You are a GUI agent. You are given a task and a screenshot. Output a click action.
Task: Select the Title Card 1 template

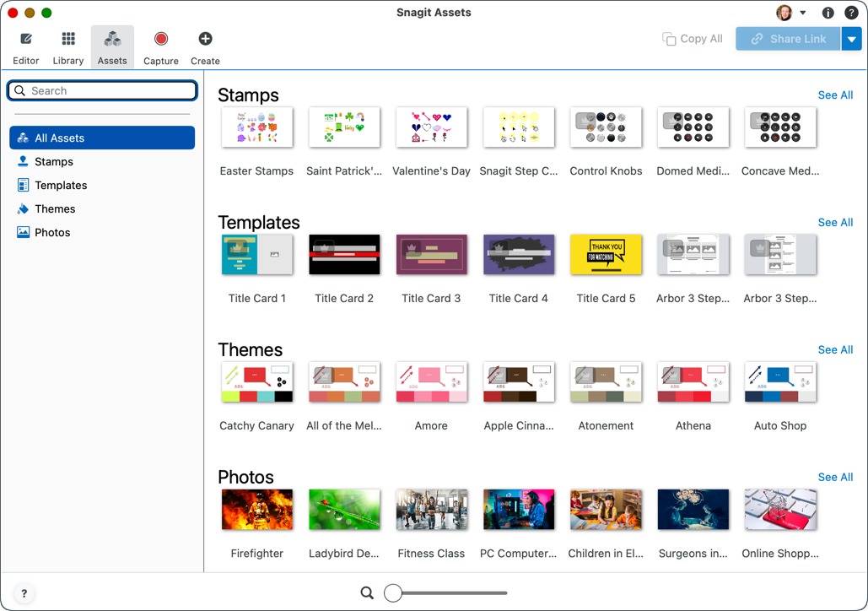click(x=256, y=255)
